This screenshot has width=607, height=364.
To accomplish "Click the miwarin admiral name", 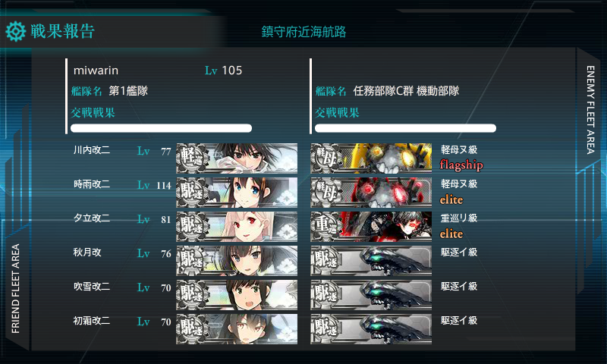I will click(96, 71).
